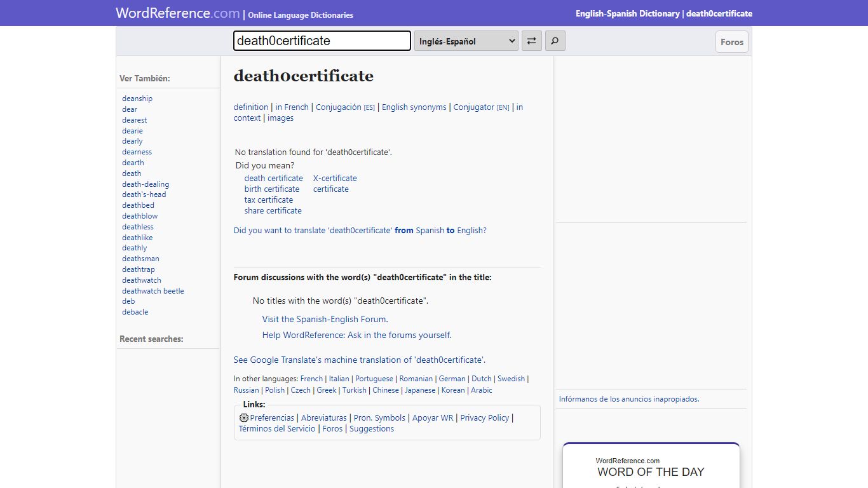Viewport: 868px width, 488px height.
Task: Open Google Translate machine translation link
Action: tap(360, 360)
